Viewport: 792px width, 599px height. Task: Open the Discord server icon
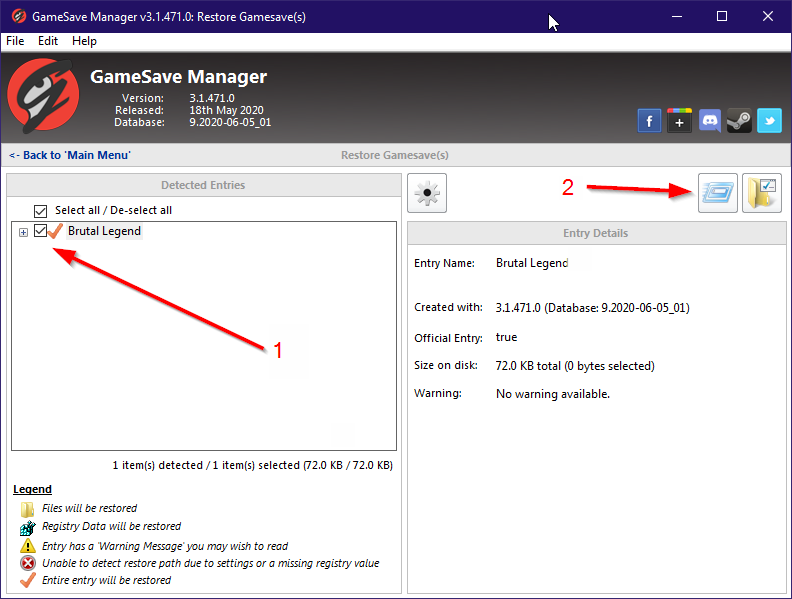pyautogui.click(x=710, y=121)
